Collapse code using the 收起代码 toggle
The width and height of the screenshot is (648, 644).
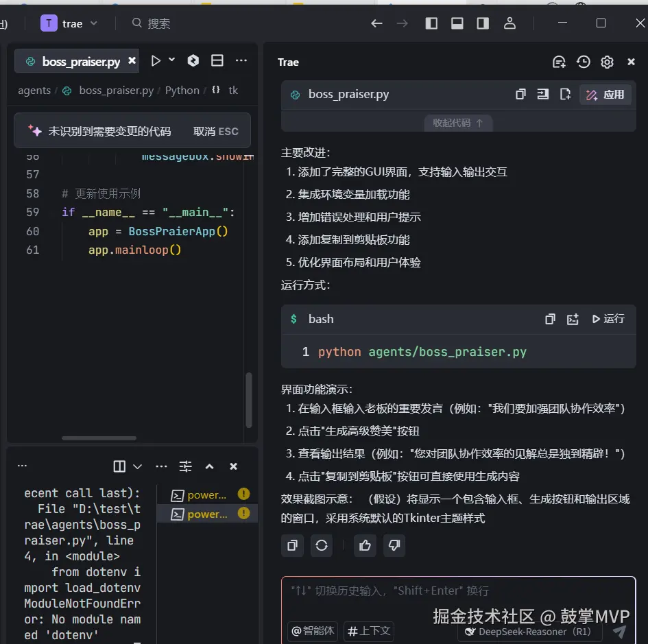458,122
